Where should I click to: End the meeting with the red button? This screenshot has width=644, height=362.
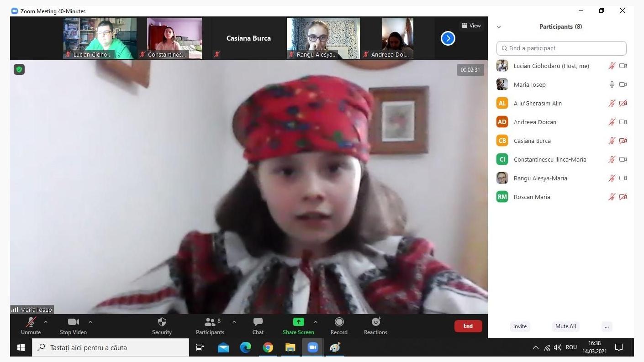pos(468,326)
